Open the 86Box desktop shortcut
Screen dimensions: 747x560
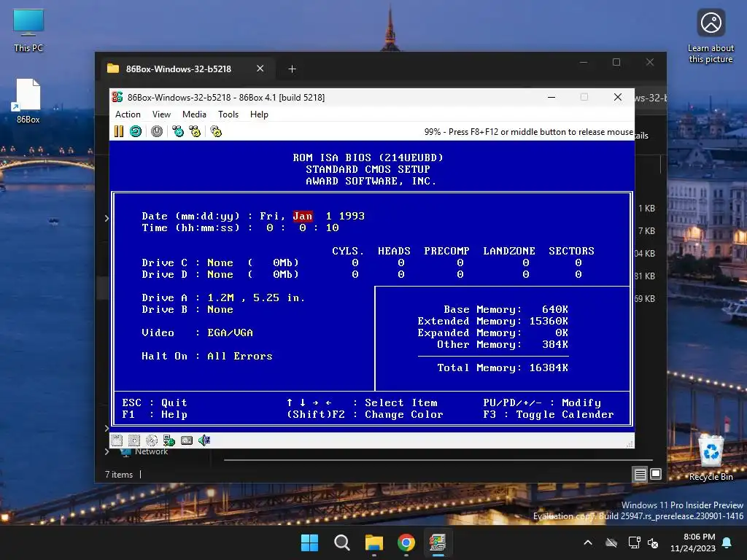28,101
